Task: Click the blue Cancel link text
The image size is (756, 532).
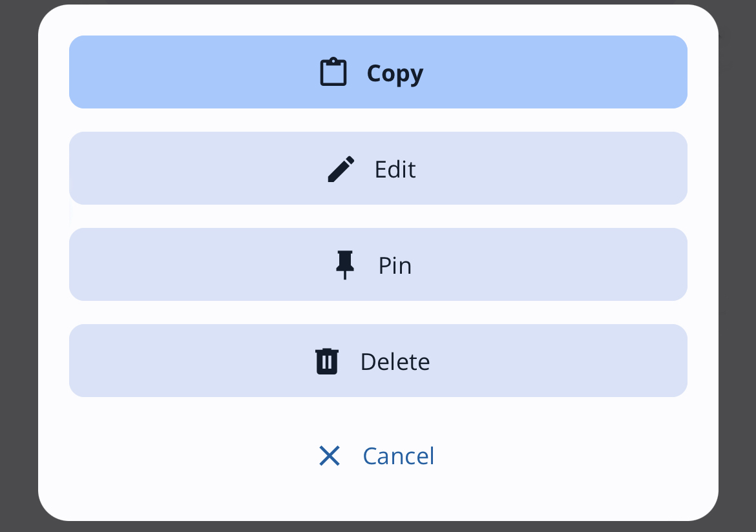Action: (x=398, y=456)
